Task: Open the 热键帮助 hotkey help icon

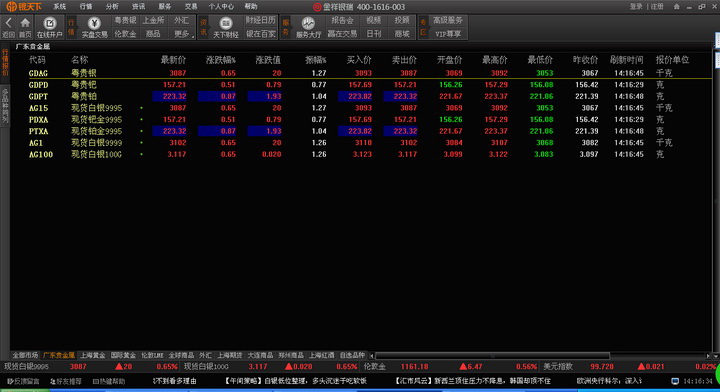Action: coord(96,381)
